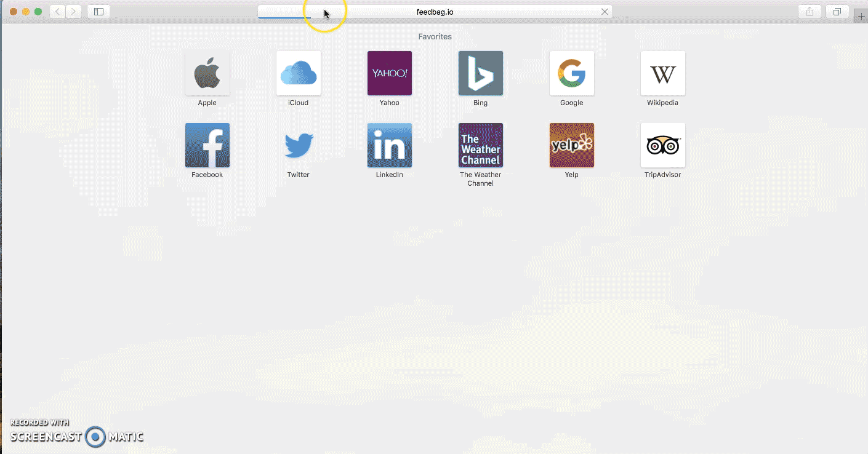Open the Share menu button
The image size is (868, 454).
point(810,12)
